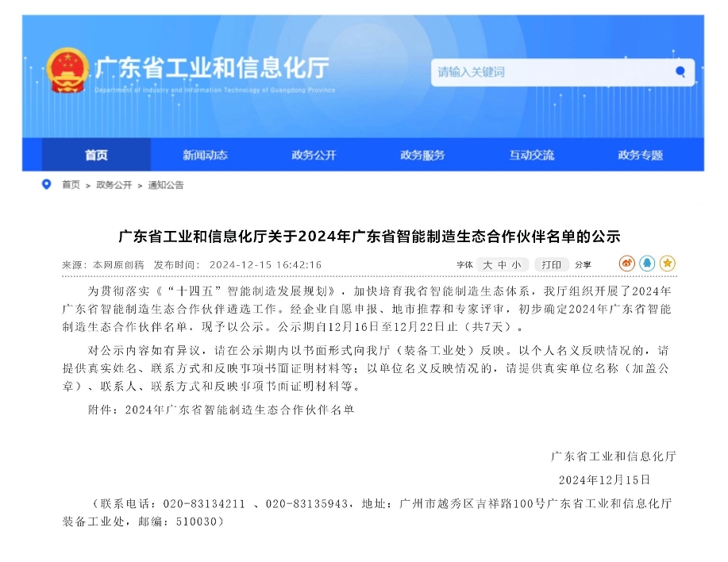
Task: Share via the Qzone star icon
Action: (668, 264)
